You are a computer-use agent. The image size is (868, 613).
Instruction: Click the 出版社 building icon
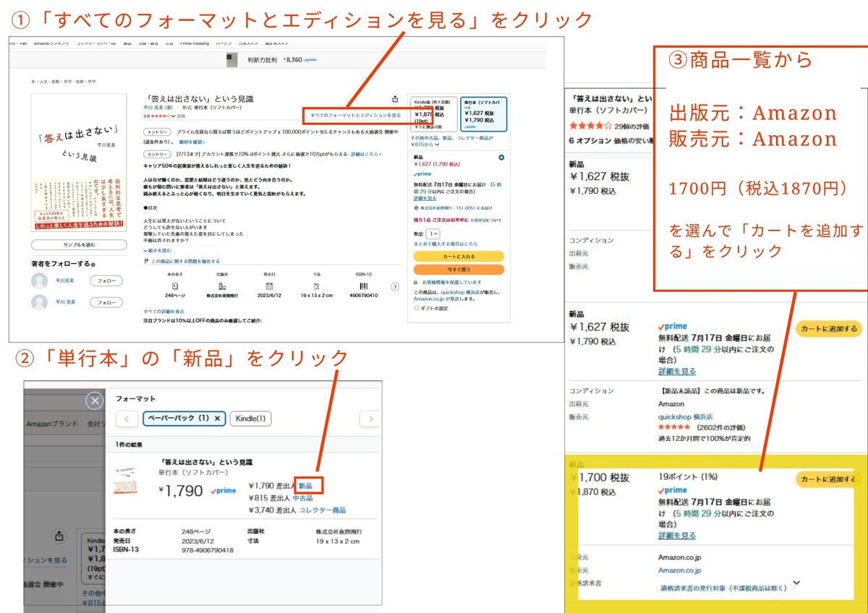[222, 286]
